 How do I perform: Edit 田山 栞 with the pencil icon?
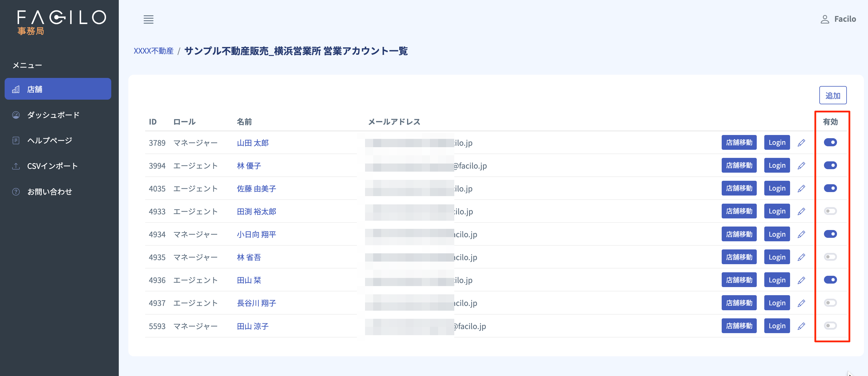click(x=802, y=280)
